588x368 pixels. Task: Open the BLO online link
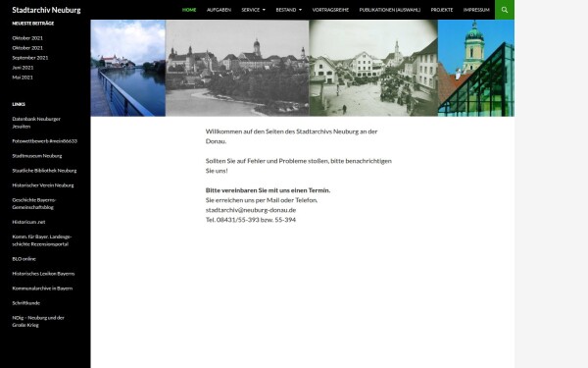pos(24,259)
